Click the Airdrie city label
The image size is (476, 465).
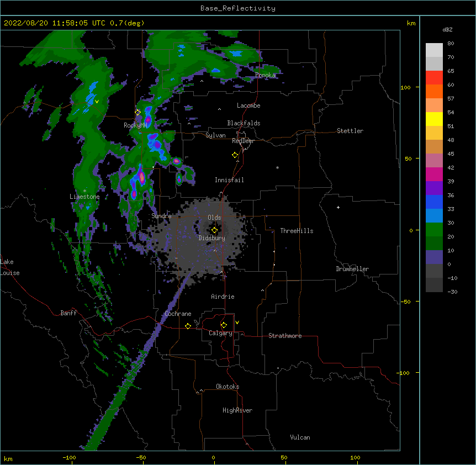point(223,297)
